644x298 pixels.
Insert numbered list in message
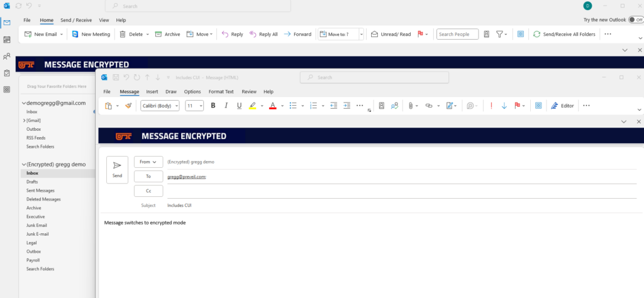click(x=313, y=106)
